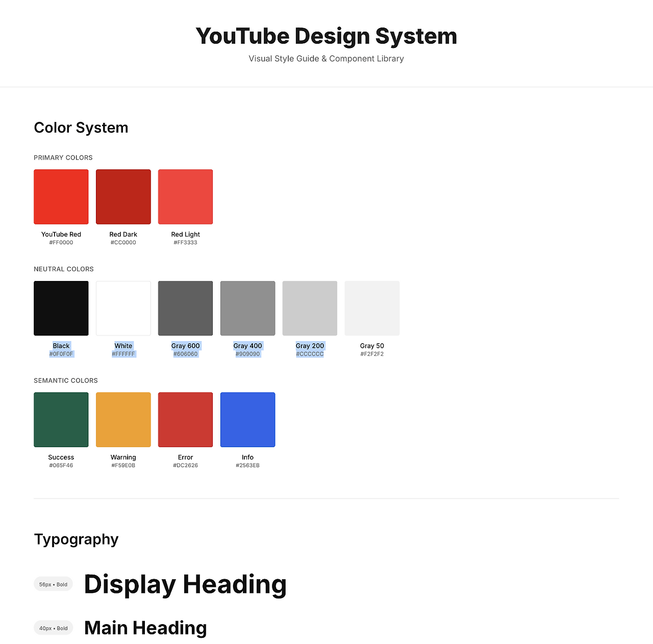Select the #F2F2F2 hex code

[372, 354]
